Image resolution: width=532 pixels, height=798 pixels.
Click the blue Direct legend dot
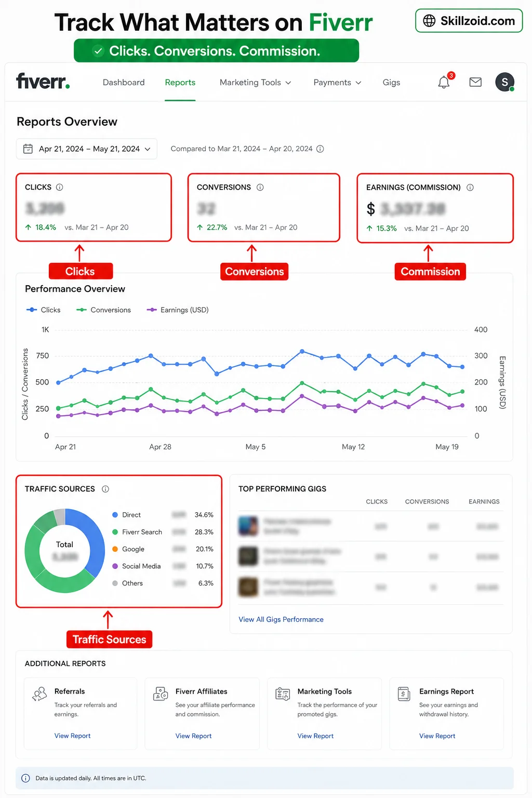point(115,515)
